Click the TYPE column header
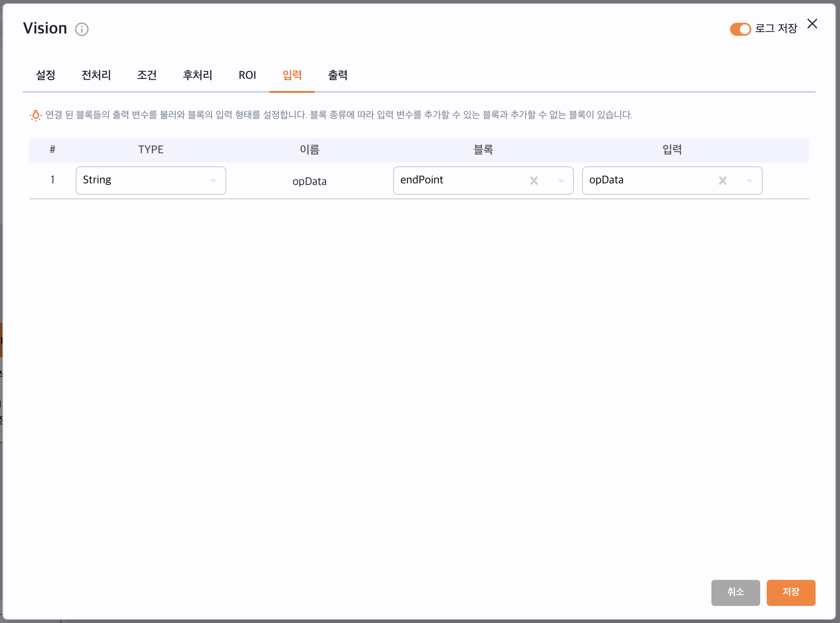 (x=151, y=150)
